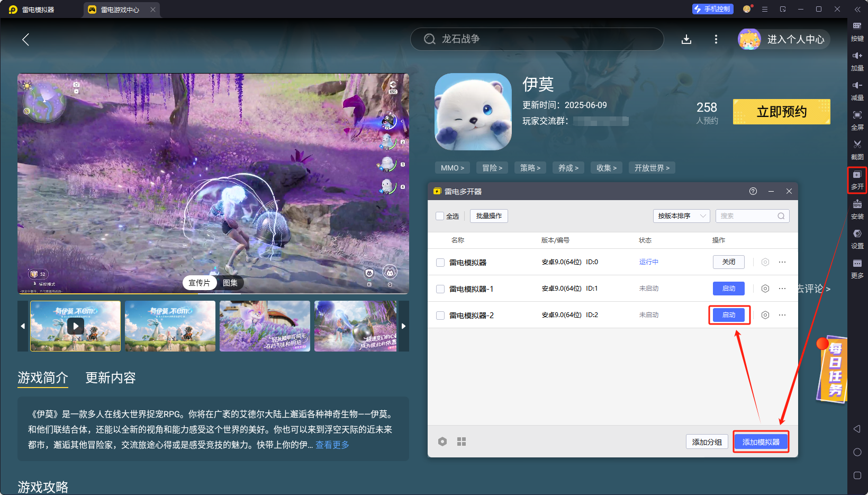Switch to the 雷电游戏中心 tab

(121, 10)
